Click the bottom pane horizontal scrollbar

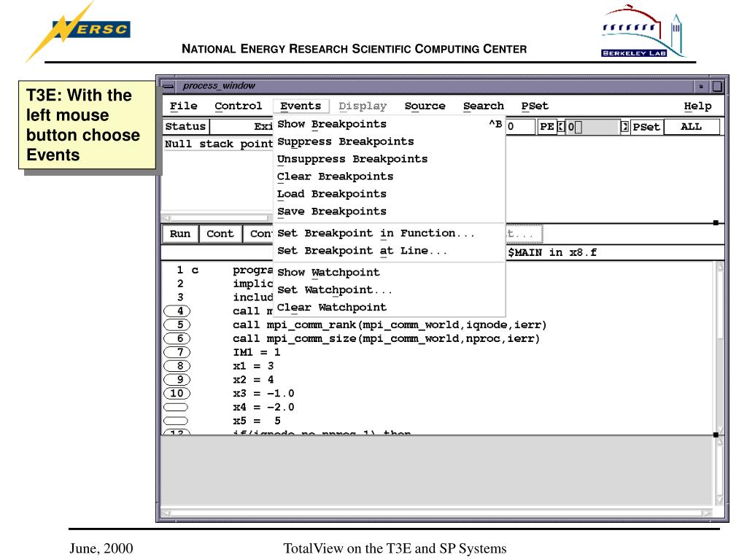tap(436, 513)
